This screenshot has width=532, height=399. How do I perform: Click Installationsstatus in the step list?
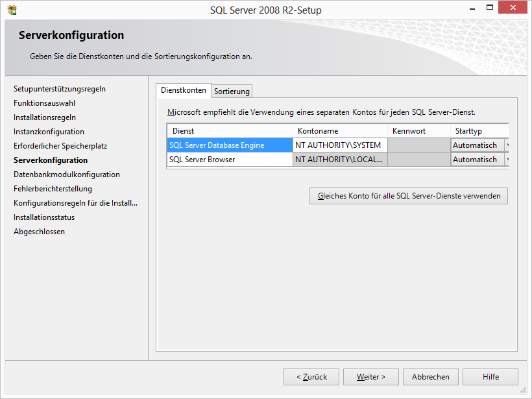click(x=44, y=217)
